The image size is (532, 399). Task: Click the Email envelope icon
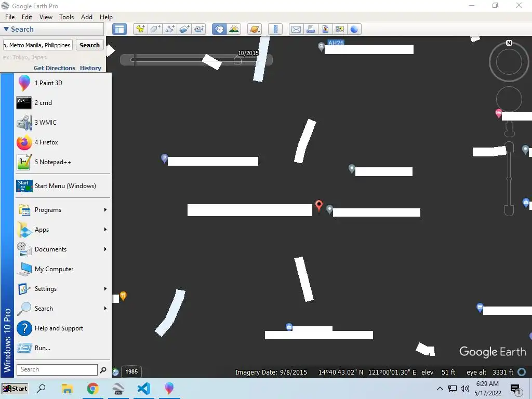[x=296, y=29]
